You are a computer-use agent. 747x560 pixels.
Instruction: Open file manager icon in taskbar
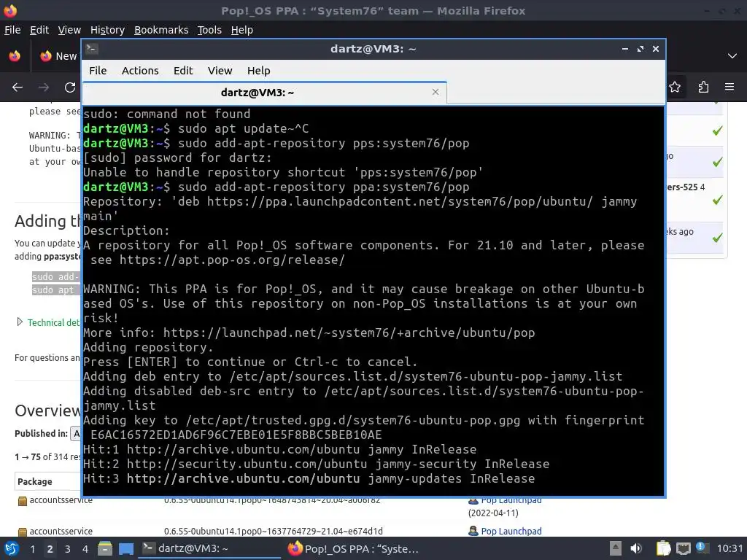pos(105,548)
